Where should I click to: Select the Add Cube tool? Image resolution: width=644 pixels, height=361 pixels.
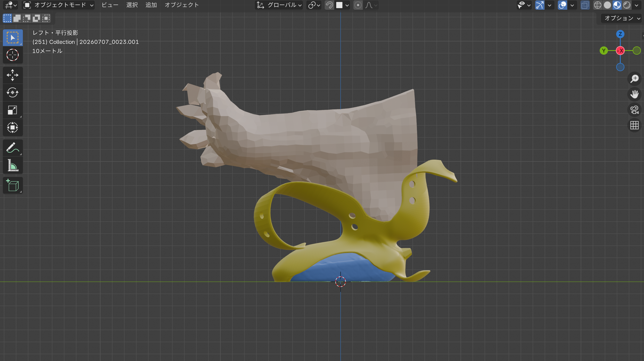(x=13, y=185)
